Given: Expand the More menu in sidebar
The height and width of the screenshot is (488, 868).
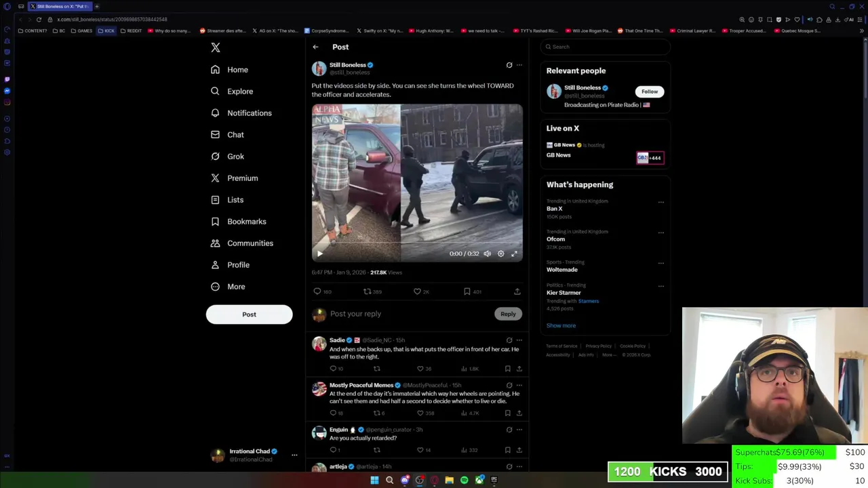Looking at the screenshot, I should click(x=228, y=287).
